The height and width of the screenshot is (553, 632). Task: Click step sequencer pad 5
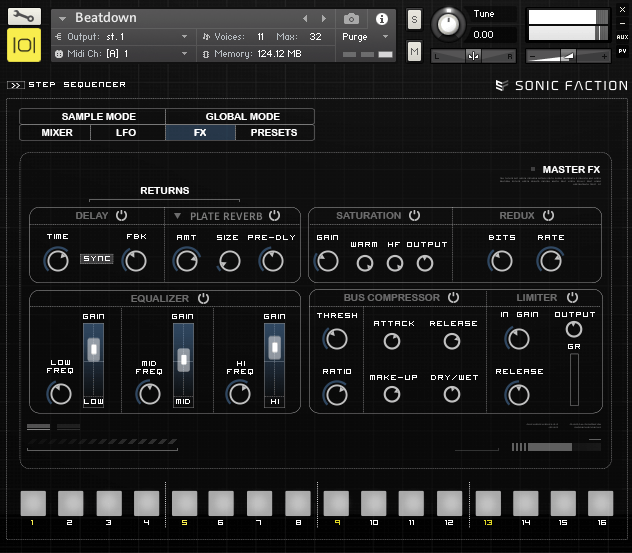(184, 502)
